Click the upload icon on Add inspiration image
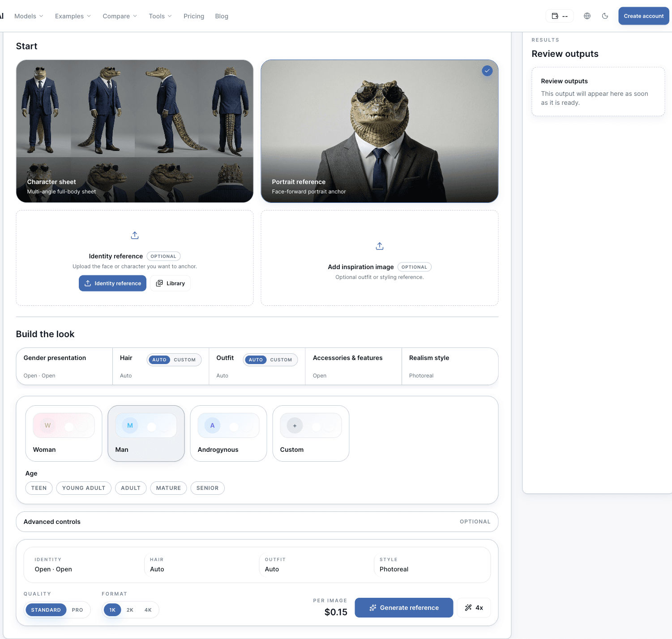672x639 pixels. pyautogui.click(x=379, y=246)
